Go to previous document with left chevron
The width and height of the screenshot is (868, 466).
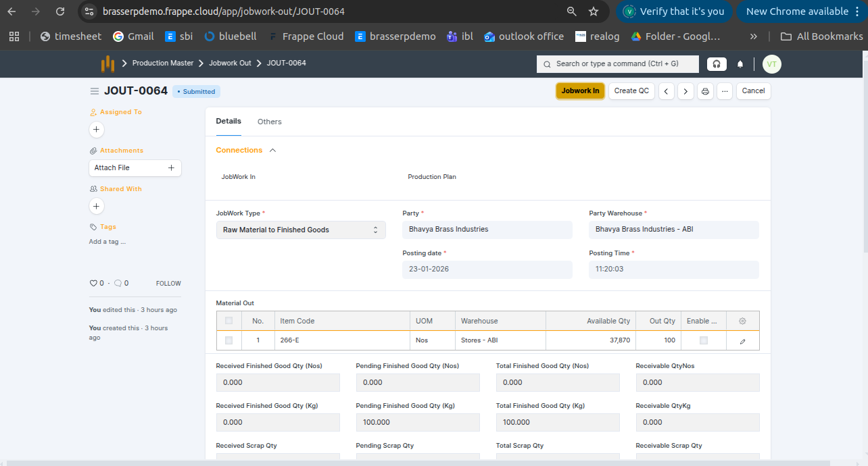pyautogui.click(x=667, y=91)
